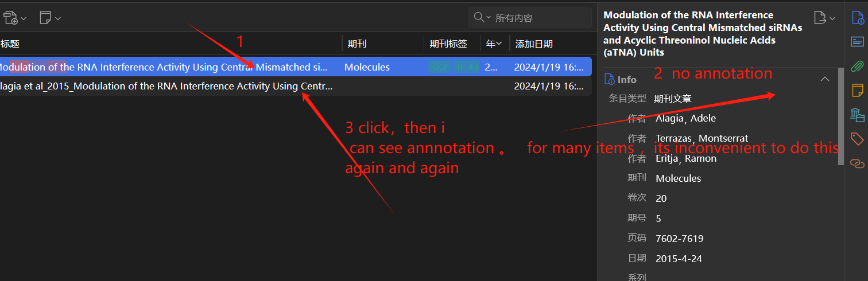Viewport: 868px width, 281px height.
Task: Show Libraries and Collections sidebar icon
Action: 857,115
